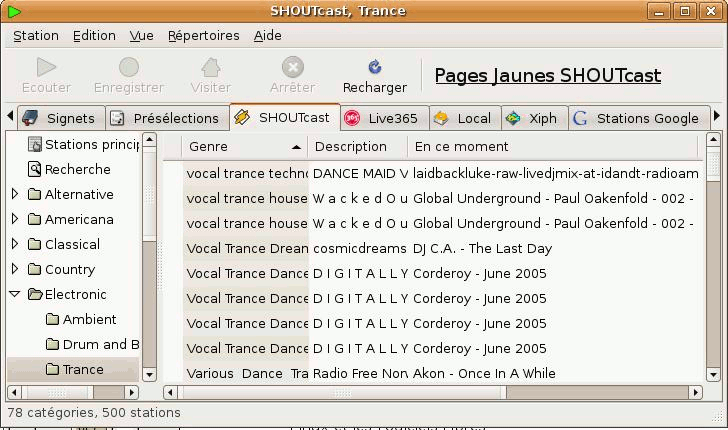Screen dimensions: 728x430
Task: Click the En ce moment column header
Action: [552, 147]
